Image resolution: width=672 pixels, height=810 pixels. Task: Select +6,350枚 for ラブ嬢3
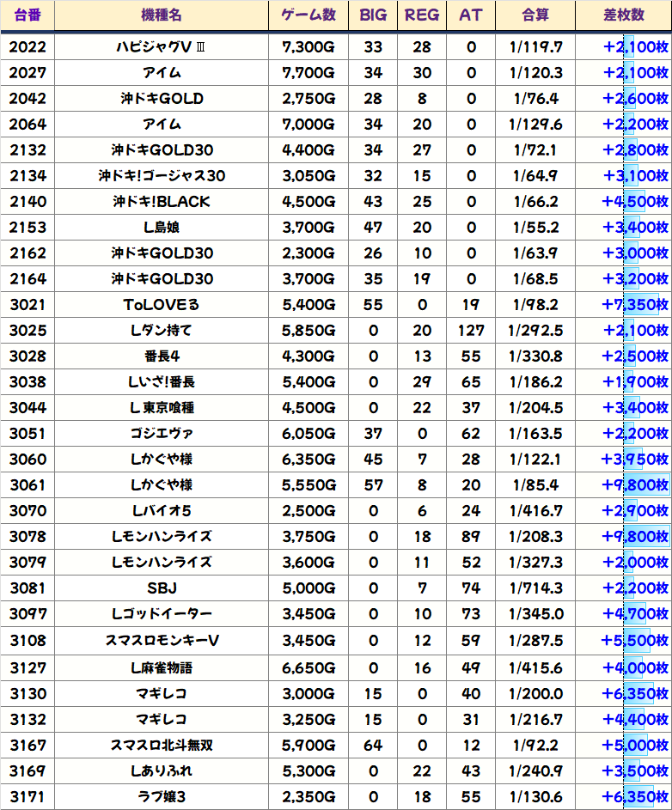635,798
